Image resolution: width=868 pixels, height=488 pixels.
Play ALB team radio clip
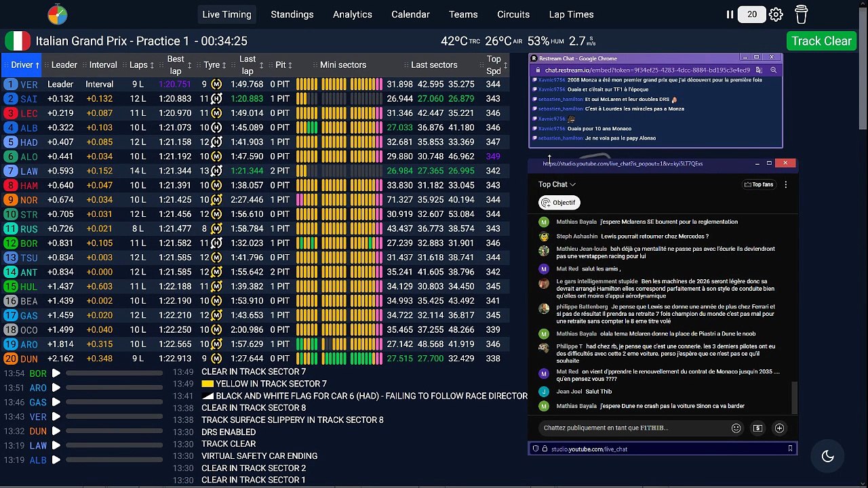click(x=56, y=460)
